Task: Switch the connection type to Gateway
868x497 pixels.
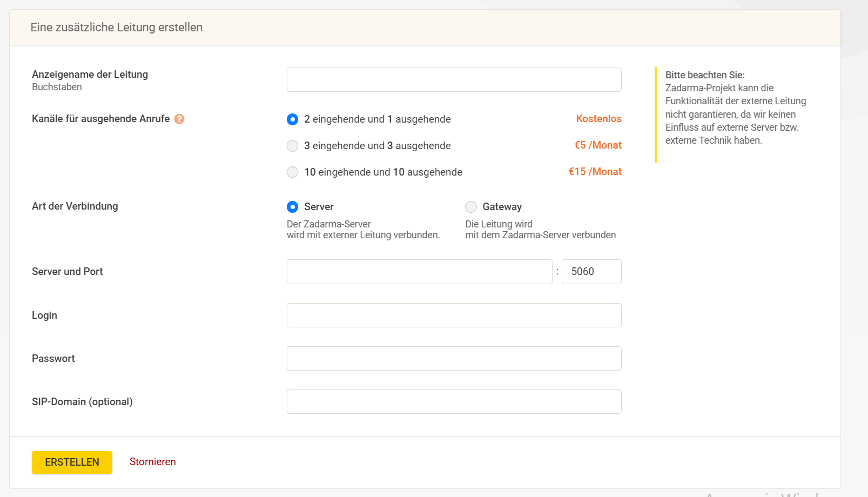Action: pyautogui.click(x=471, y=207)
